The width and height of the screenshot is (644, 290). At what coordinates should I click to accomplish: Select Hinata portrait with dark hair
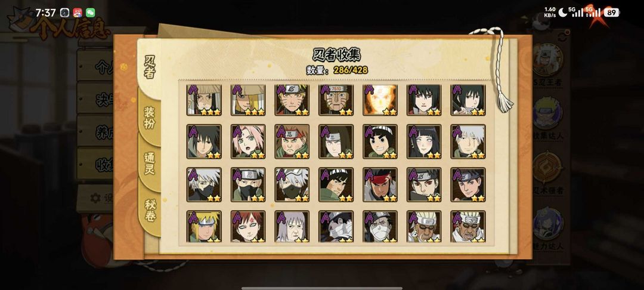click(425, 141)
